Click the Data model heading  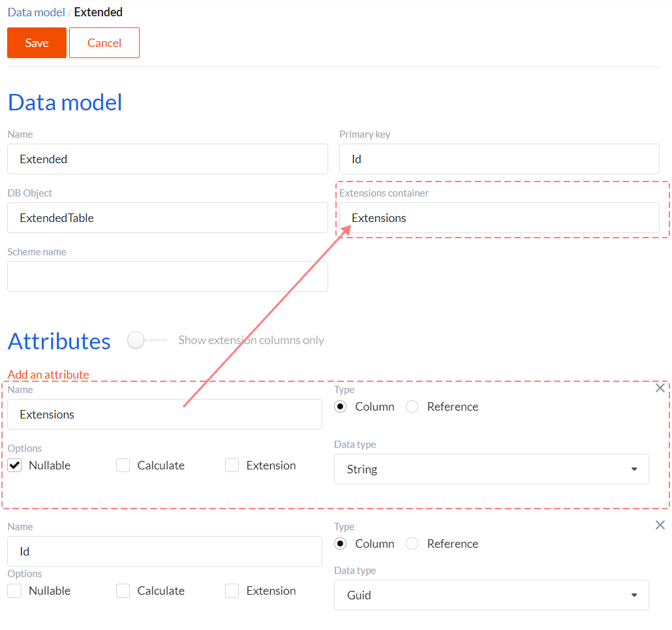65,102
